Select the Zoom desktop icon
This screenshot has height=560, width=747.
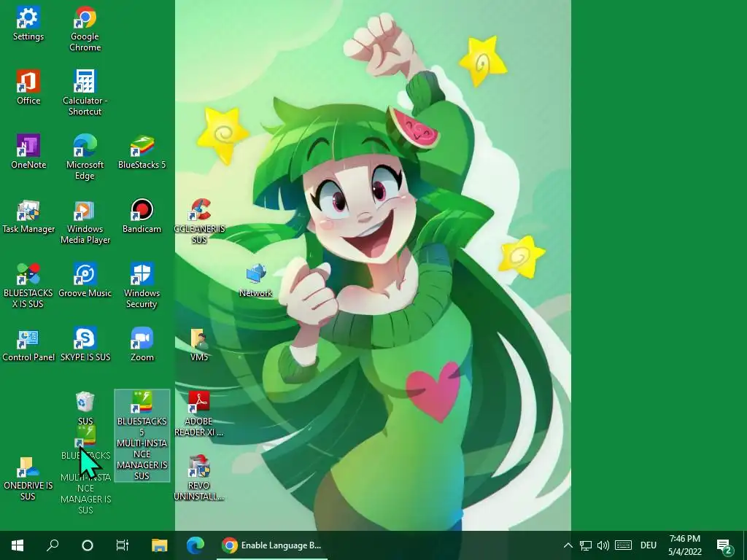pyautogui.click(x=142, y=344)
